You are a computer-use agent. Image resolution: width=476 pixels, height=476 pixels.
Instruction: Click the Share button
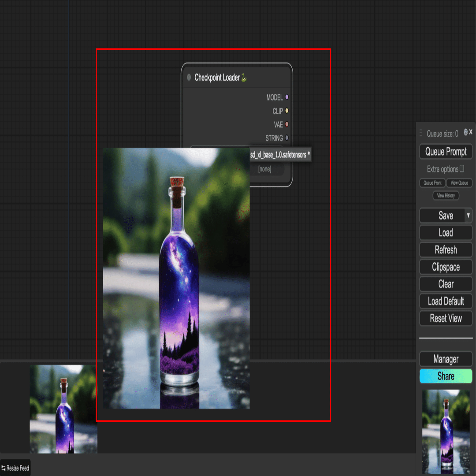click(x=446, y=376)
